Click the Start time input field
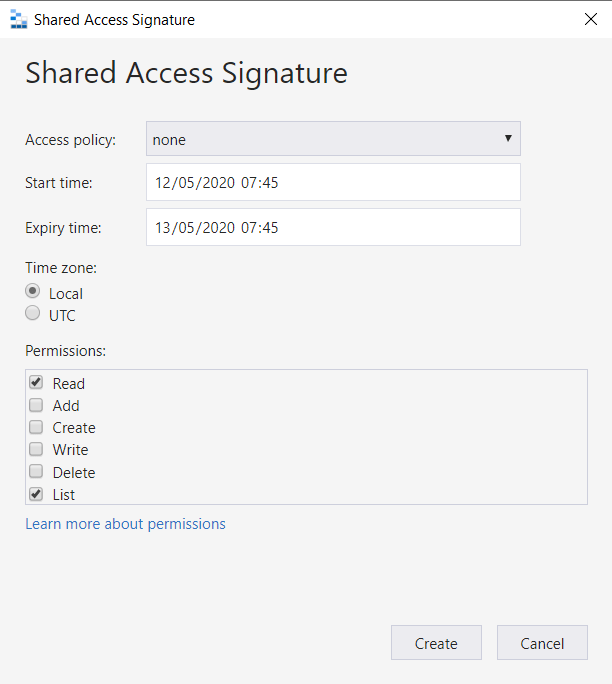The height and width of the screenshot is (684, 612). 333,183
